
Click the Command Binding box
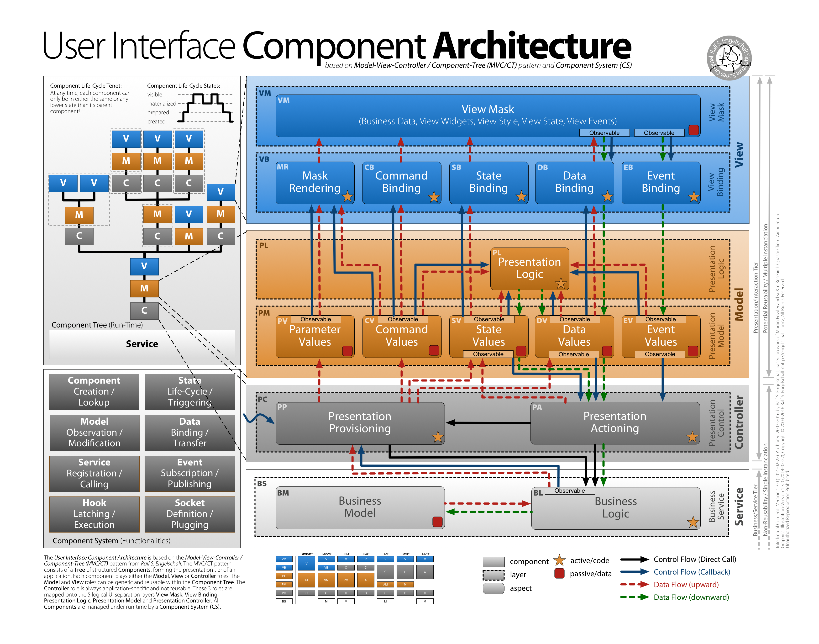(x=401, y=183)
